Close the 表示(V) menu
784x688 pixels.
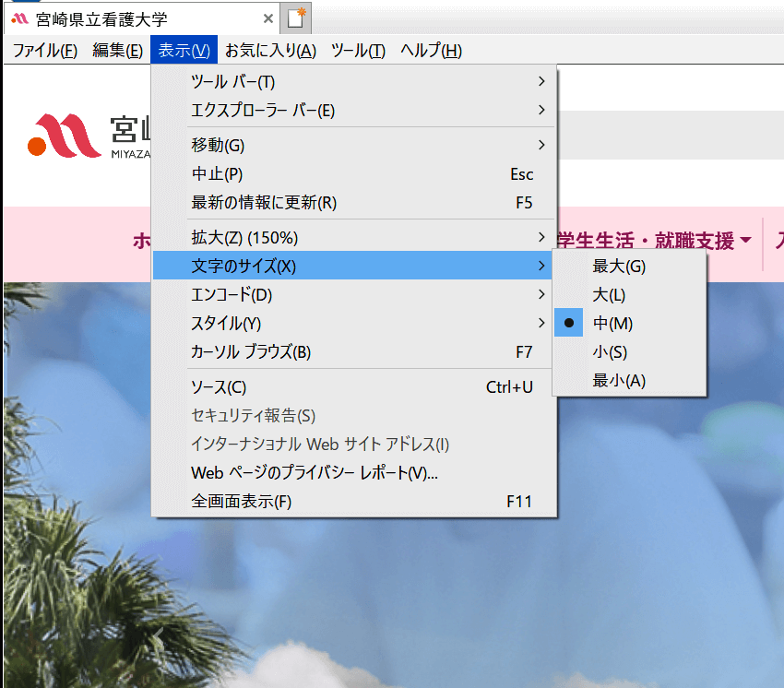(184, 50)
